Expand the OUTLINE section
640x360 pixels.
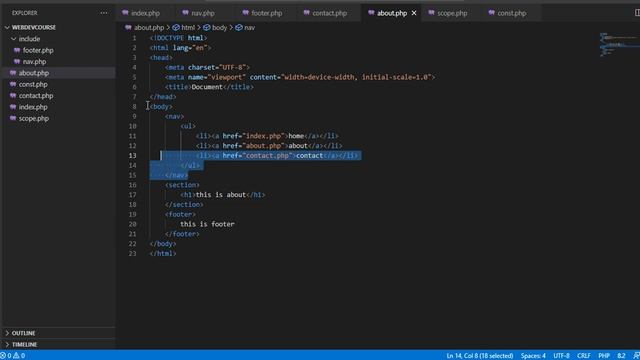[23, 333]
